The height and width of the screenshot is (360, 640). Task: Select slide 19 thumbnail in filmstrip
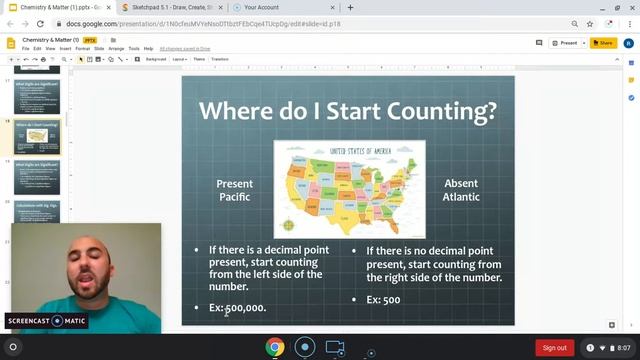click(x=37, y=177)
